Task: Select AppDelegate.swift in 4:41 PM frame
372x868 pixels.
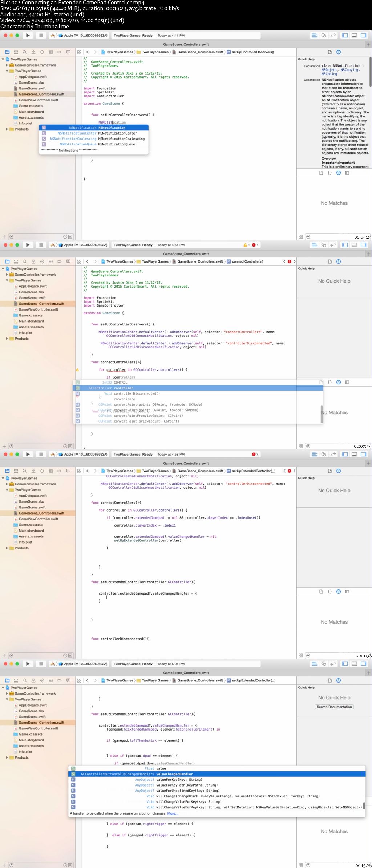Action: click(33, 77)
